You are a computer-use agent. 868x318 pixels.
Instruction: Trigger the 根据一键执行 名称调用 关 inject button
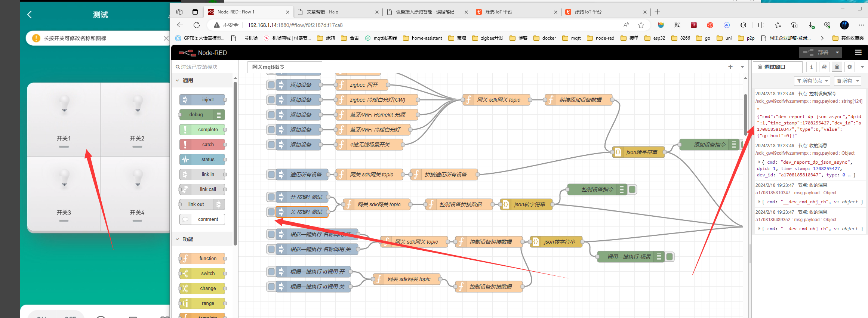coord(271,249)
